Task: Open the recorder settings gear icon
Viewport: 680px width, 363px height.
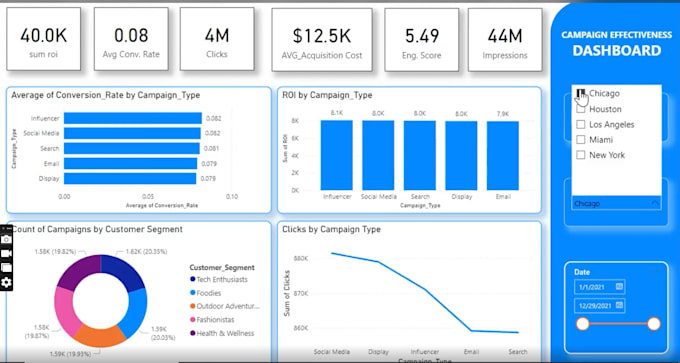Action: tap(6, 282)
